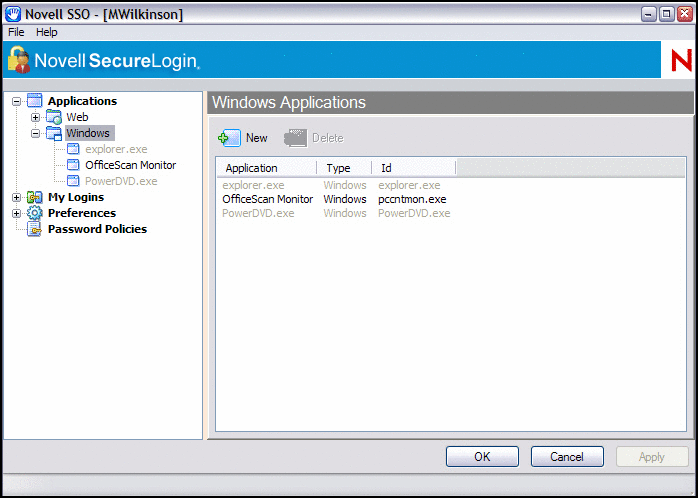Image resolution: width=698 pixels, height=498 pixels.
Task: Click the Windows applications icon in tree
Action: 54,134
